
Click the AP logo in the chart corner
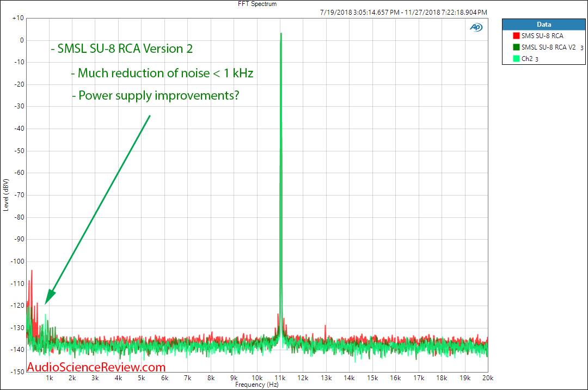pos(476,27)
